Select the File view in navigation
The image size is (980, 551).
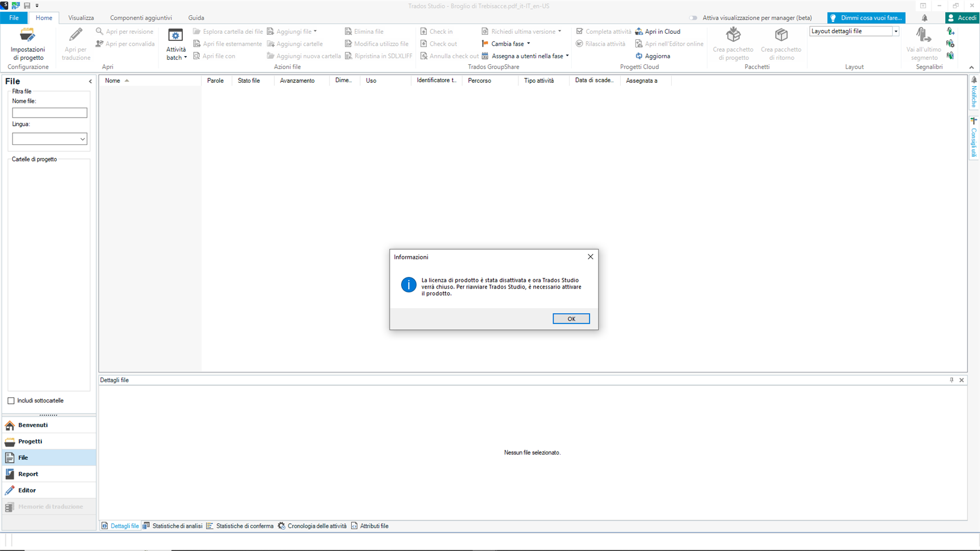tap(49, 457)
